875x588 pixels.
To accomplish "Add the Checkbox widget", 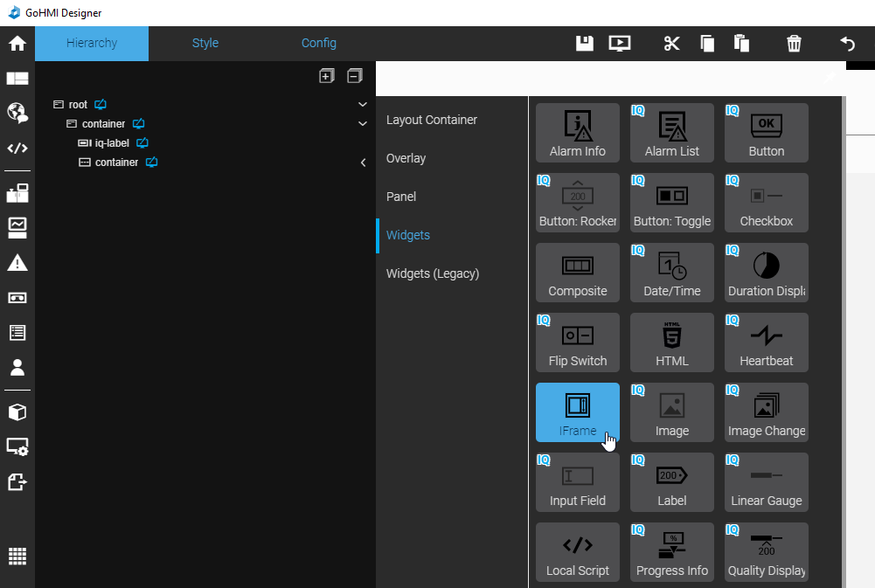I will pos(767,203).
